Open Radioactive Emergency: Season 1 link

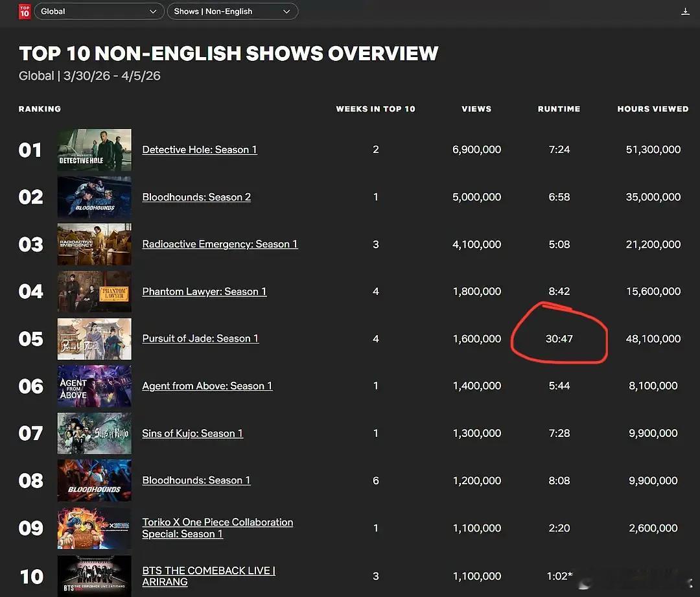pyautogui.click(x=220, y=244)
